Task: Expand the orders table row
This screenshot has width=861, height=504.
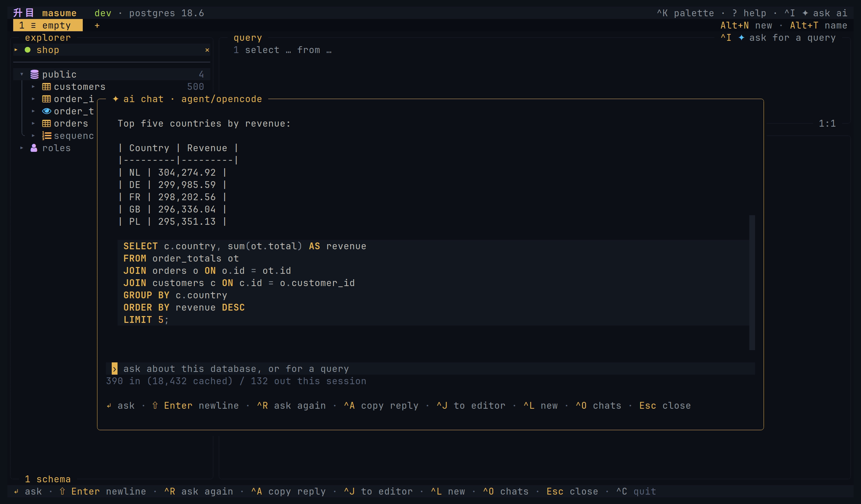Action: click(33, 124)
